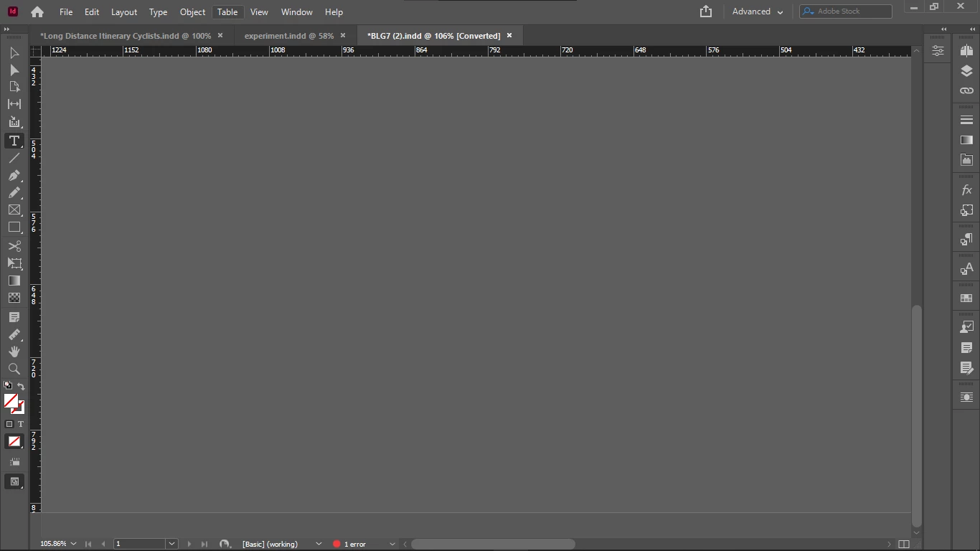980x551 pixels.
Task: Open the Text Wrap panel
Action: (x=966, y=397)
